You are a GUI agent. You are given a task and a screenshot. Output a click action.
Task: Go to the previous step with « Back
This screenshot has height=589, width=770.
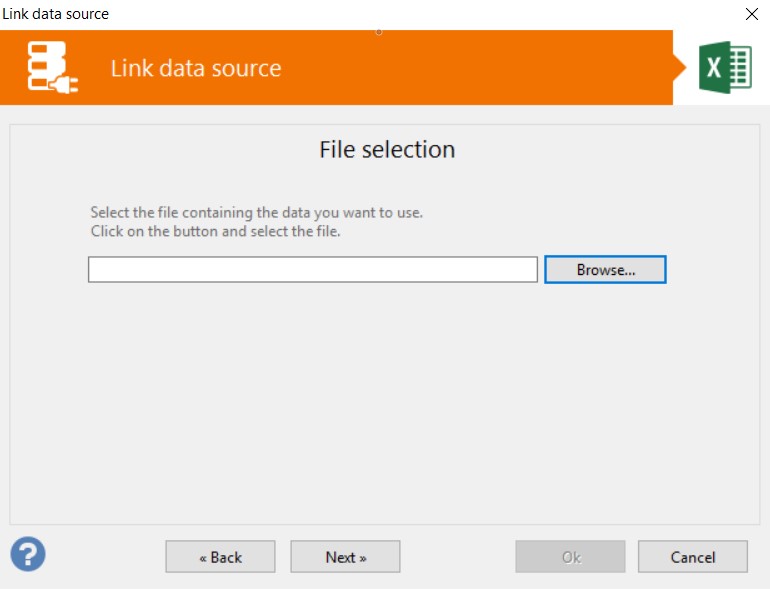[x=220, y=557]
